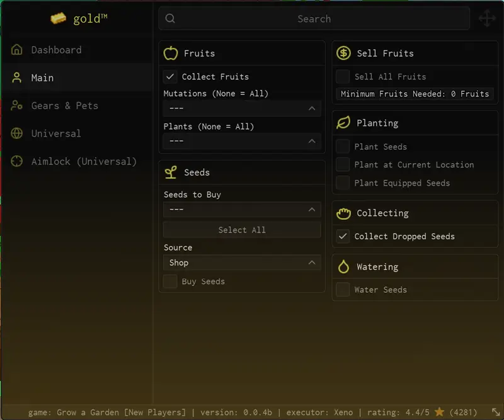
Task: Switch to Gears & Pets tab
Action: pyautogui.click(x=76, y=105)
